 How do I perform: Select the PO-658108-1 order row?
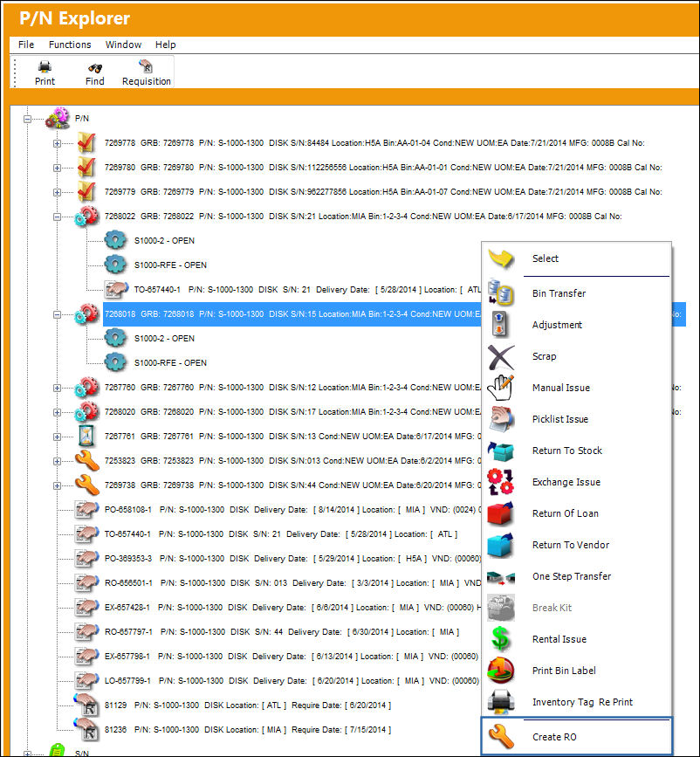coord(292,509)
